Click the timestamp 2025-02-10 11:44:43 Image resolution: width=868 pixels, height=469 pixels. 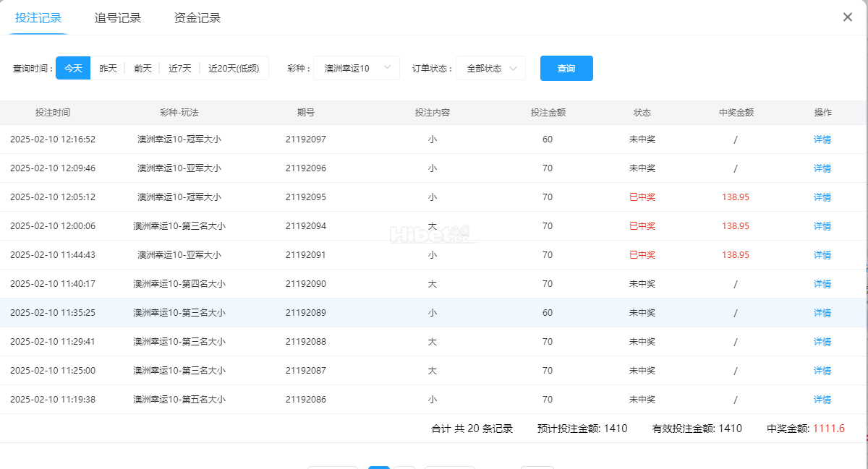53,255
